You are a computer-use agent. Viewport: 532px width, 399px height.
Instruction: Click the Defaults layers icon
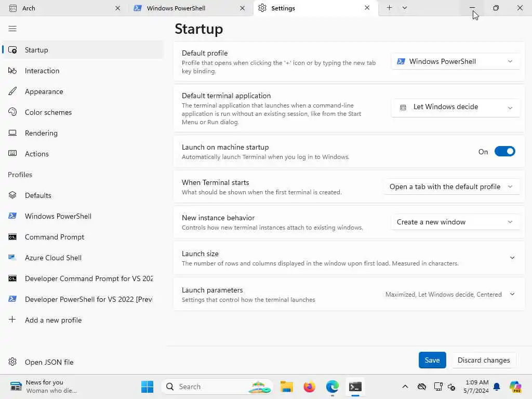12,195
